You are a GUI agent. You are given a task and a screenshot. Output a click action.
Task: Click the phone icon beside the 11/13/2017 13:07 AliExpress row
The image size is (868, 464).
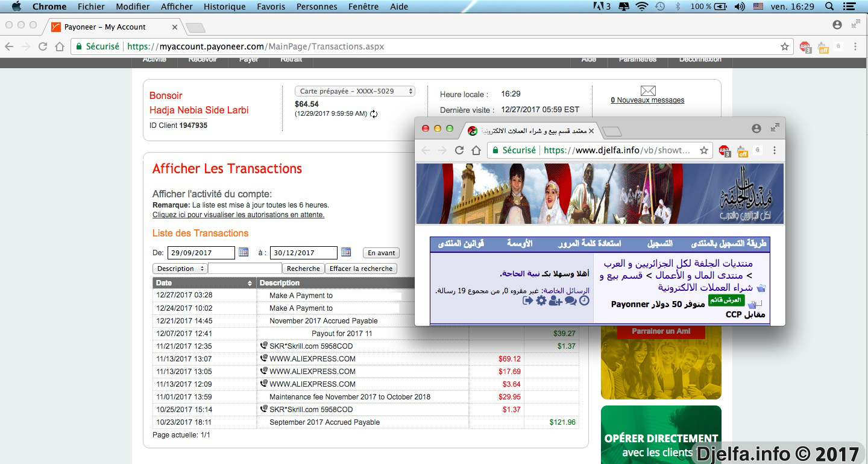click(x=263, y=358)
